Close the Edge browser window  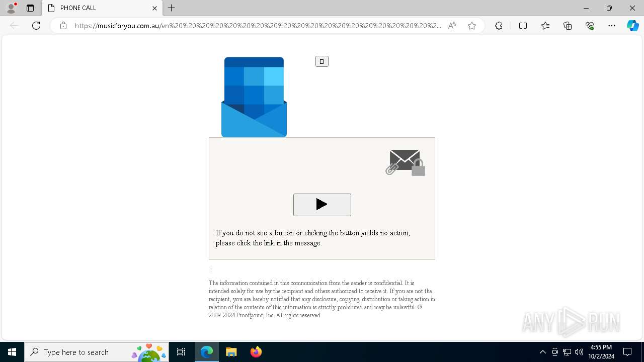tap(632, 8)
